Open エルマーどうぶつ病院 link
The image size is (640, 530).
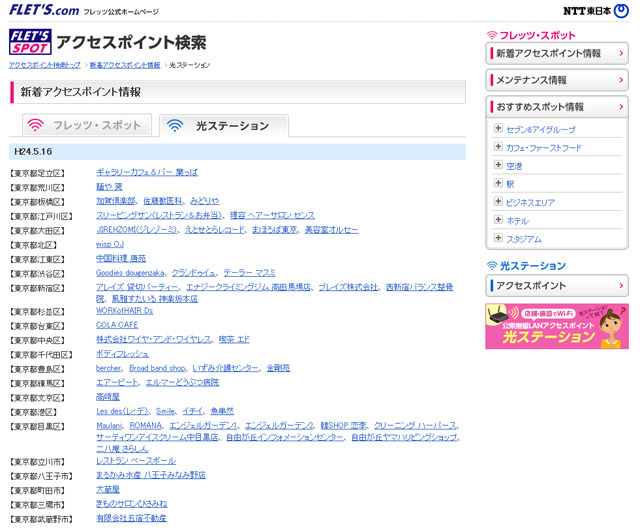click(x=182, y=383)
